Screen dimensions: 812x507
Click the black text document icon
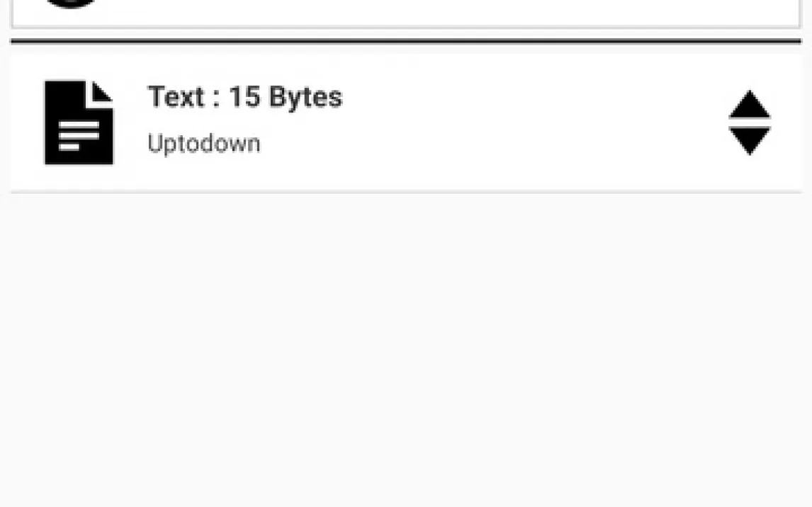click(79, 122)
